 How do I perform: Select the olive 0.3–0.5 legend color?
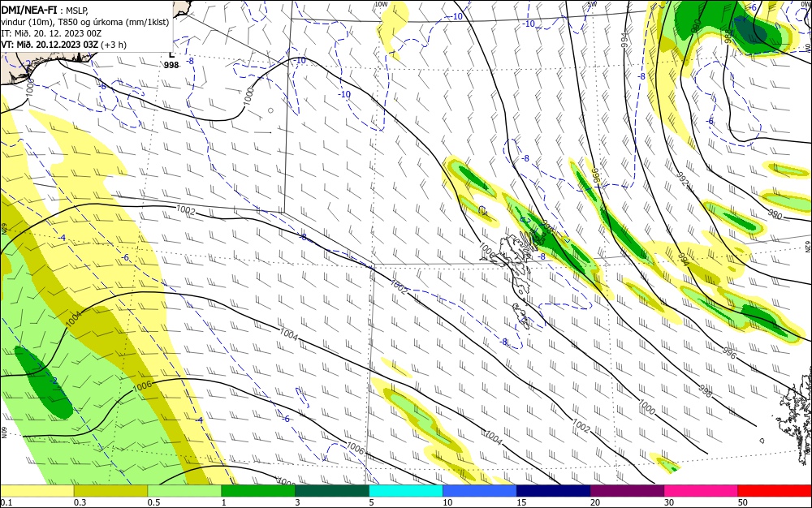coord(110,491)
